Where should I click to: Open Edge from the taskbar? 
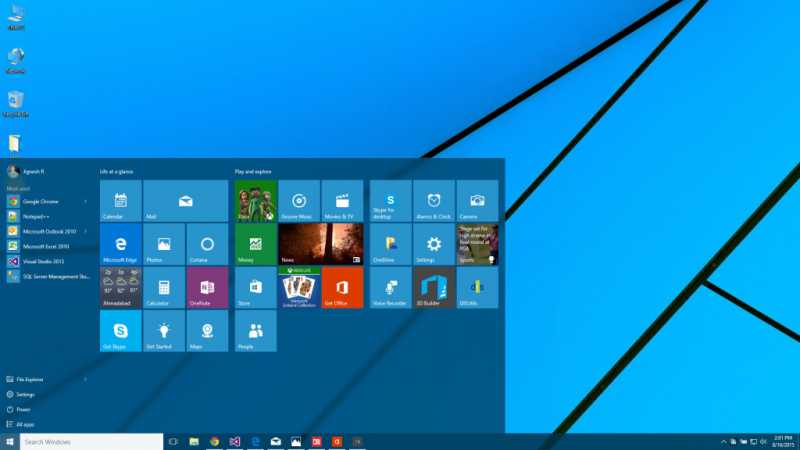255,442
